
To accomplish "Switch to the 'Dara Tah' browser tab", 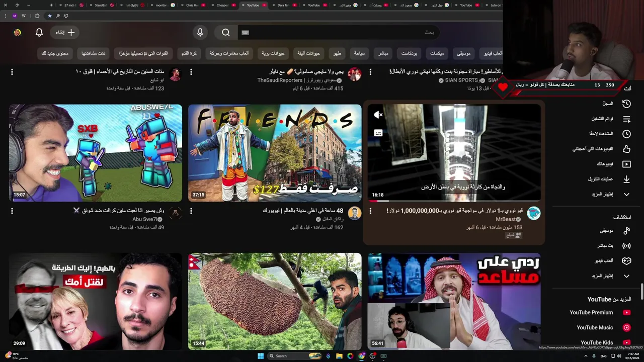I will pos(283,5).
